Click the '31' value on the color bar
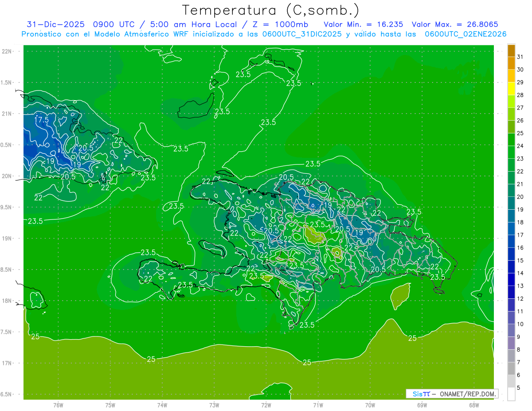Screen dimensions: 532x411 [520, 57]
